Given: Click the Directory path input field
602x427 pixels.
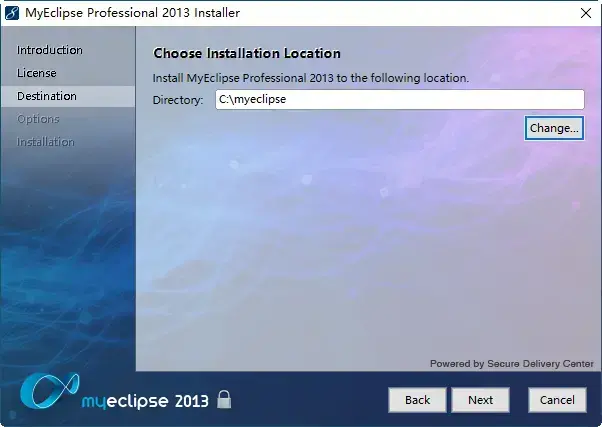Looking at the screenshot, I should point(400,99).
